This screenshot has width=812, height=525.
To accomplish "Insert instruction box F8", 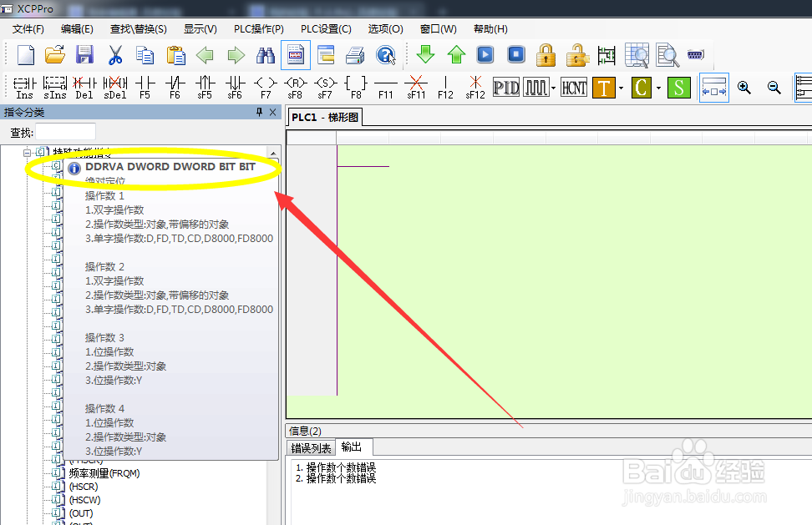I will click(x=356, y=88).
